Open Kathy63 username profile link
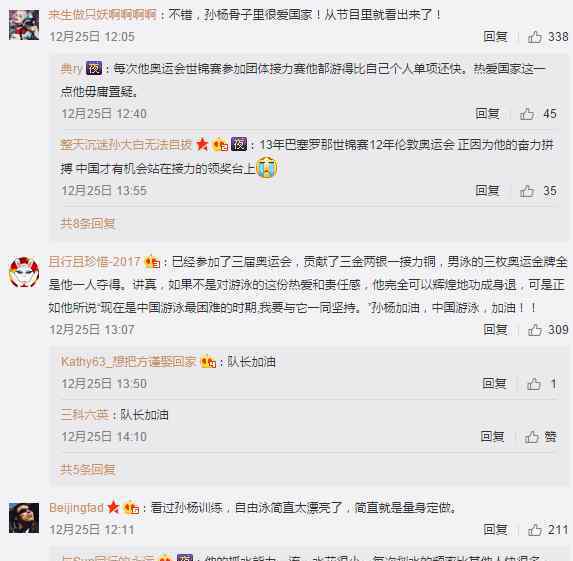 (128, 362)
